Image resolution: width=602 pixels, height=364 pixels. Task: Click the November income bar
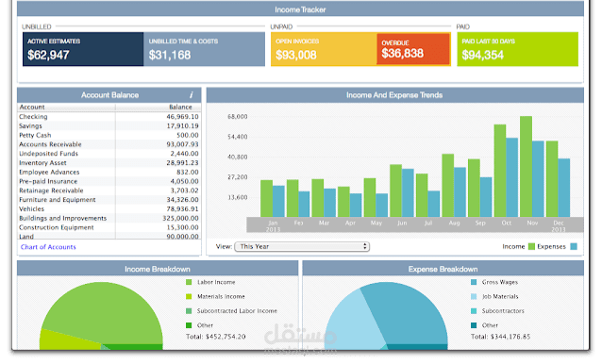pyautogui.click(x=526, y=167)
